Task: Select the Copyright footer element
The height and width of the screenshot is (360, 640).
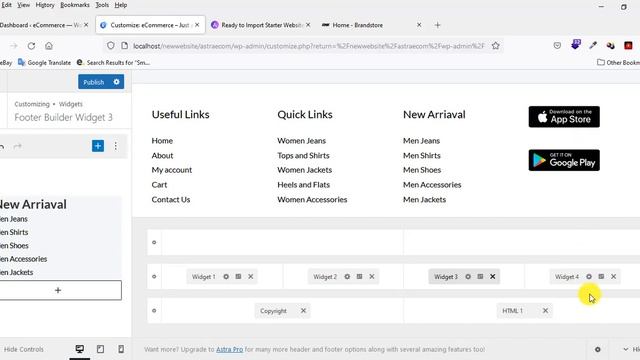Action: [273, 311]
